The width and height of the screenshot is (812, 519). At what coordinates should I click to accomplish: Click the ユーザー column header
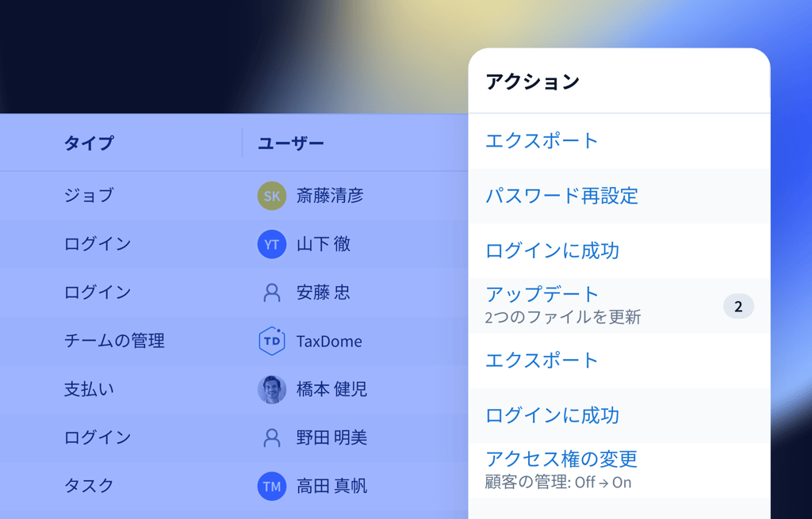coord(291,143)
